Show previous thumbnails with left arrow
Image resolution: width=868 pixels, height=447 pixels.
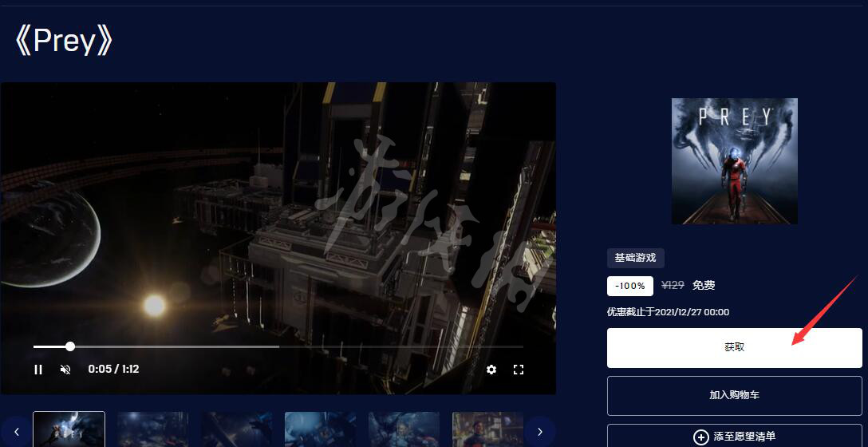(16, 432)
